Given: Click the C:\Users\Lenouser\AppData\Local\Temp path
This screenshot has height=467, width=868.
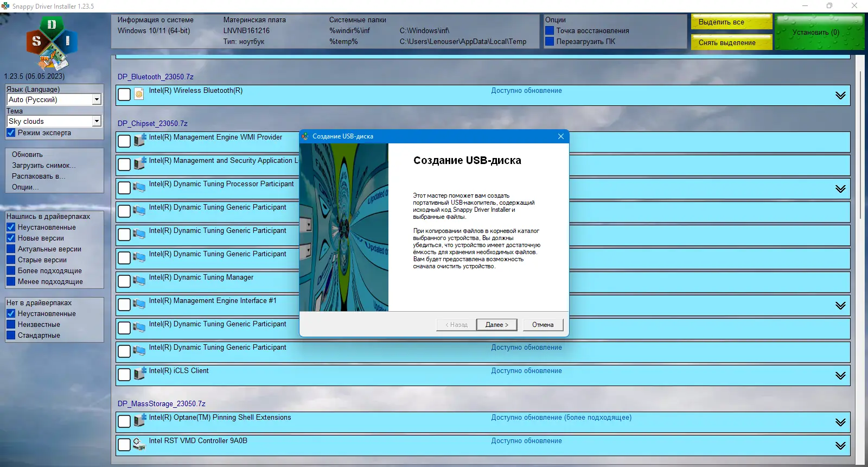Looking at the screenshot, I should pyautogui.click(x=463, y=42).
